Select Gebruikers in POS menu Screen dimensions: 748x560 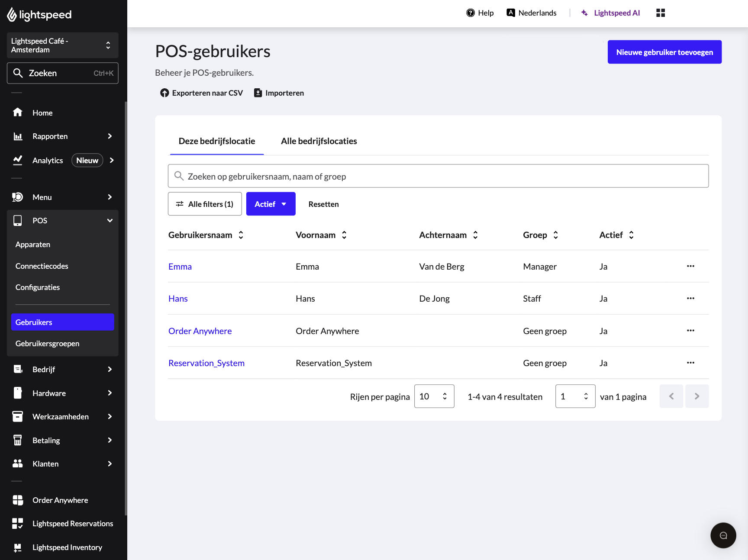pyautogui.click(x=63, y=322)
